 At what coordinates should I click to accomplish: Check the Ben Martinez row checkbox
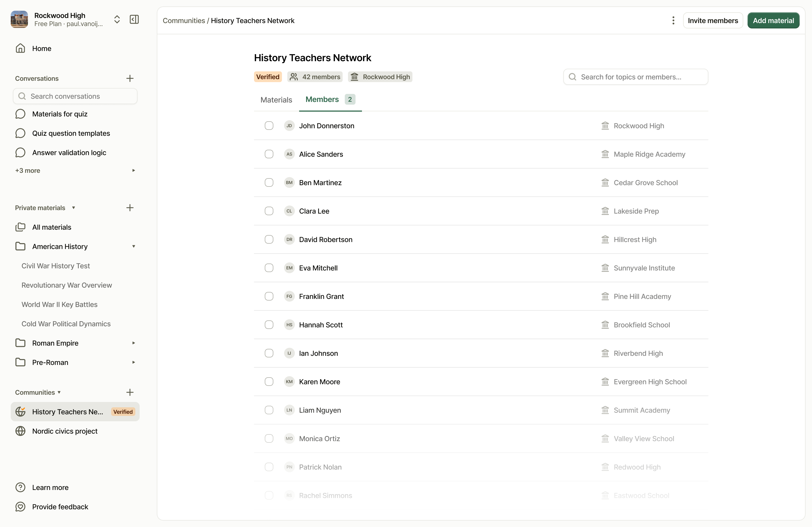(269, 183)
